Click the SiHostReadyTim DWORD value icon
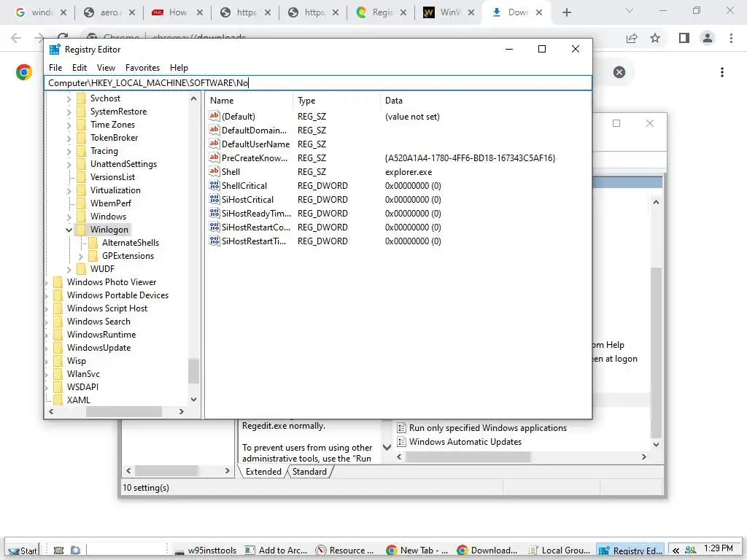The image size is (747, 560). [x=214, y=213]
